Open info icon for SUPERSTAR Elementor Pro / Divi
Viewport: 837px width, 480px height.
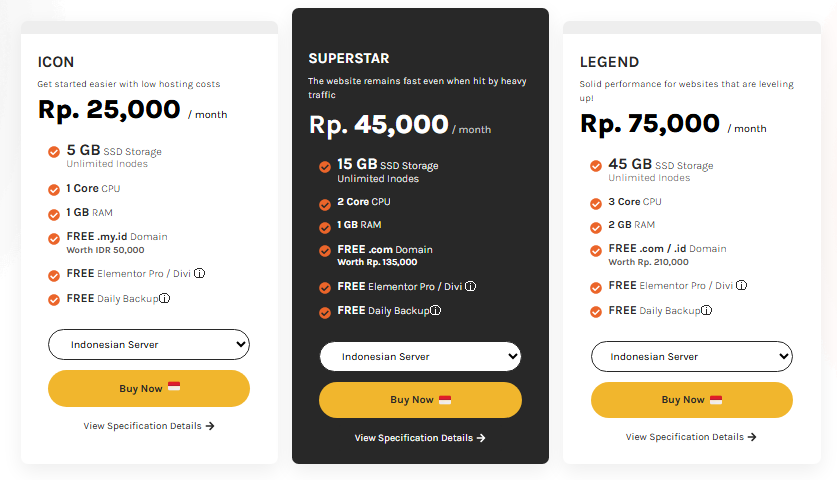471,286
